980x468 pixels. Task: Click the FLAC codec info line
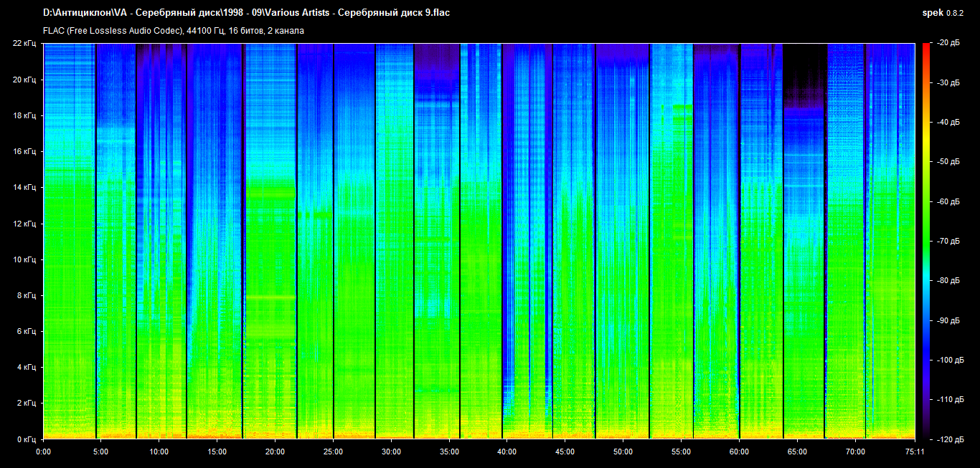click(174, 31)
